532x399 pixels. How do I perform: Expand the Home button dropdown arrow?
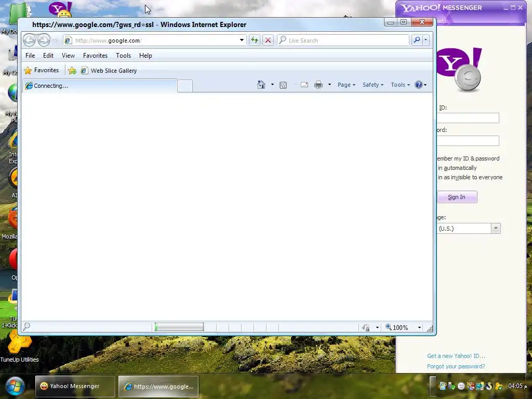[272, 85]
